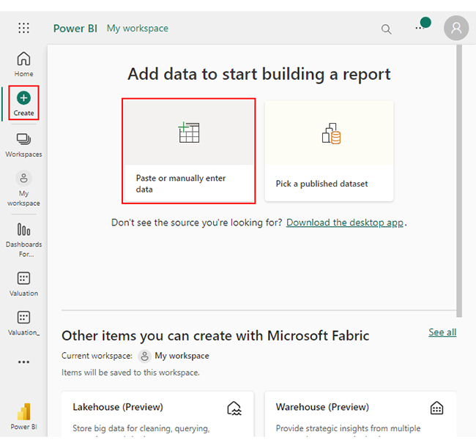Open the Create page from the sidebar
The width and height of the screenshot is (476, 448).
(23, 103)
